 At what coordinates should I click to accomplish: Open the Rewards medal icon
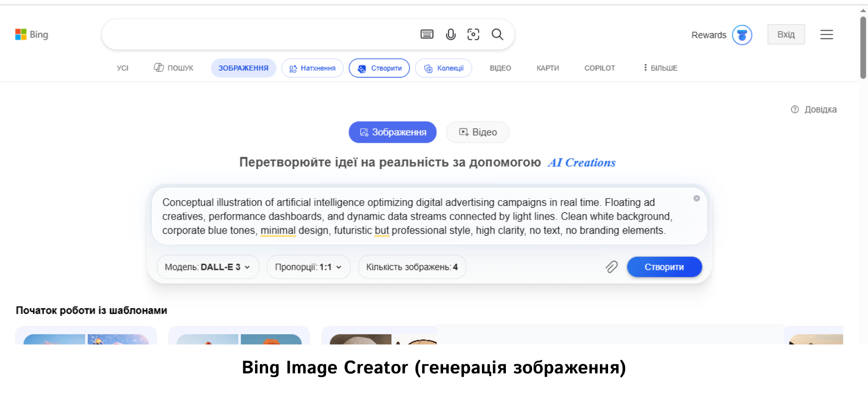(742, 35)
